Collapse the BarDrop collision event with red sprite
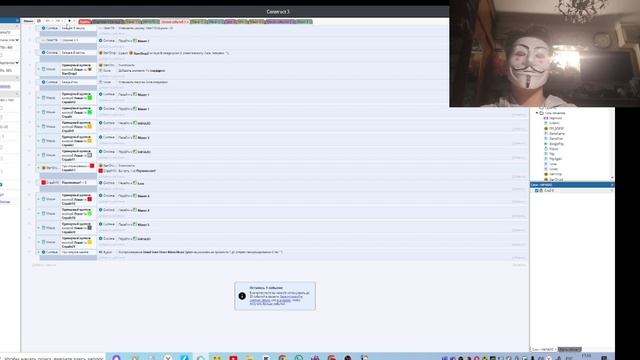This screenshot has width=640, height=360. tap(38, 168)
